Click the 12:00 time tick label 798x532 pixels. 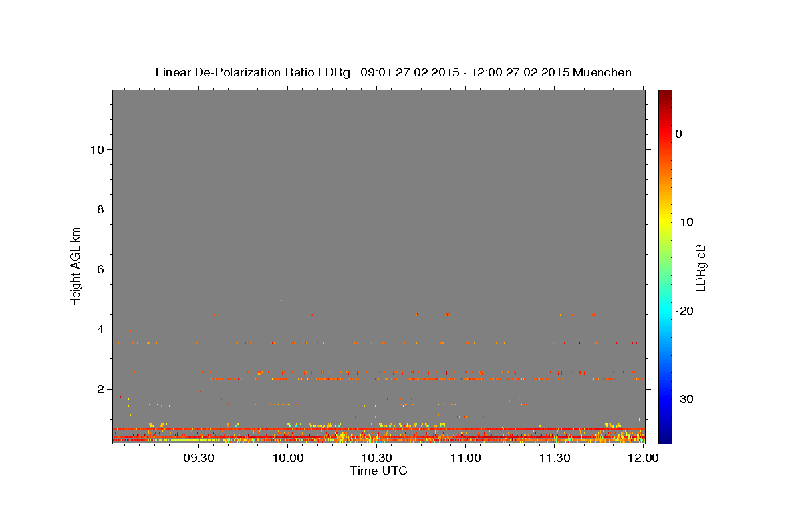(x=642, y=458)
